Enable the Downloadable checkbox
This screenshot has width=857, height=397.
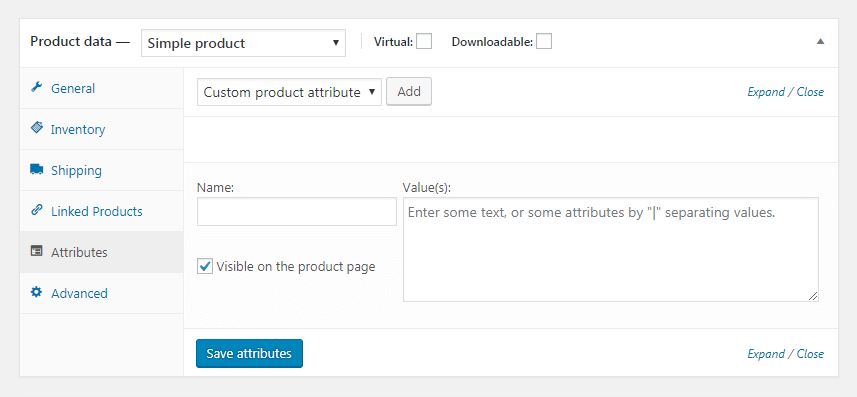click(x=544, y=42)
